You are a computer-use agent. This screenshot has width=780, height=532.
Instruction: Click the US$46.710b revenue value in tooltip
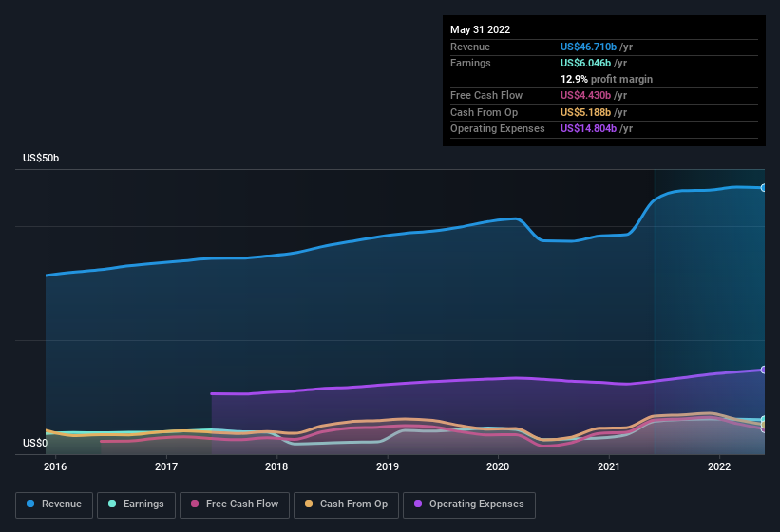tap(588, 47)
